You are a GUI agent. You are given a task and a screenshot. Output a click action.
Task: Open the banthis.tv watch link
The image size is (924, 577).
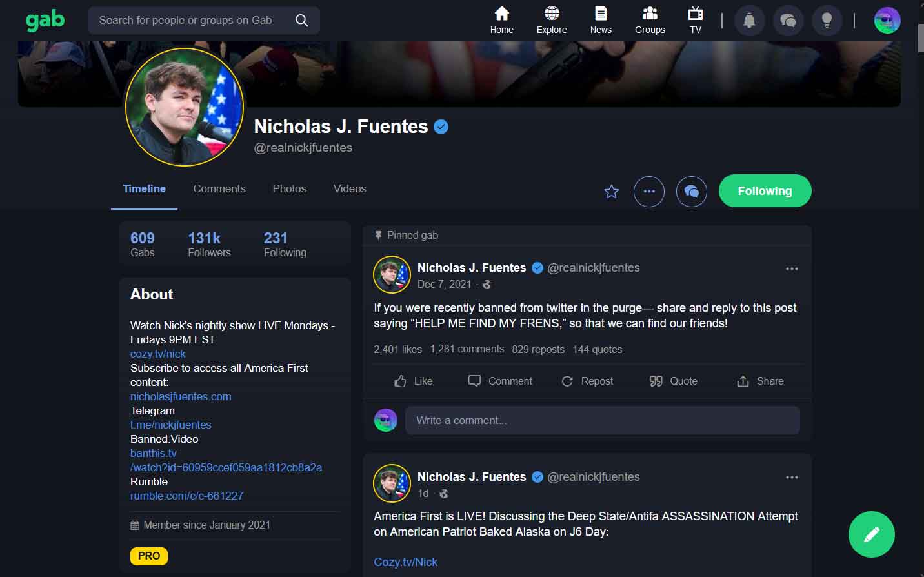pos(226,461)
